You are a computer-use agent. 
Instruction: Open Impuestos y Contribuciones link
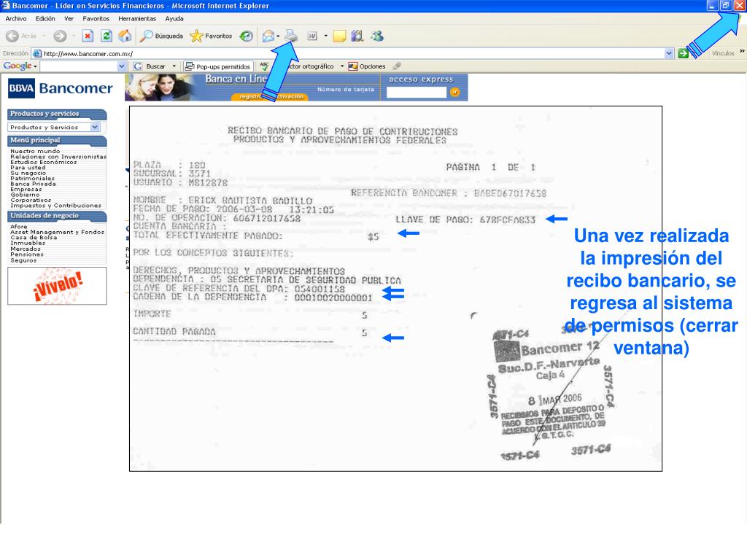point(55,206)
